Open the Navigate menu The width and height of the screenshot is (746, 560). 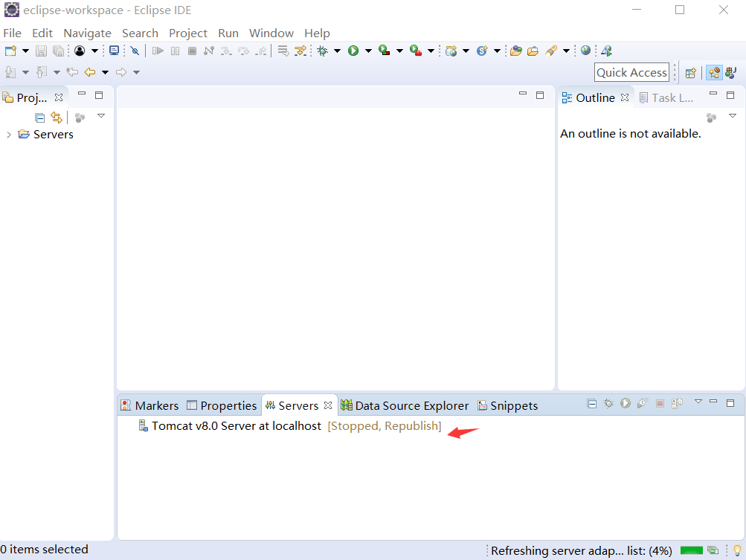coord(88,33)
